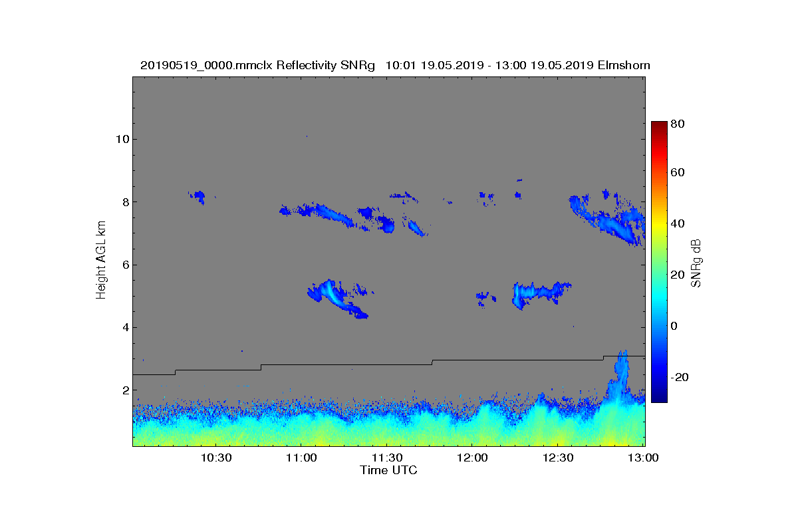Click the 13:00 time tick label
798x532 pixels.
coord(644,458)
